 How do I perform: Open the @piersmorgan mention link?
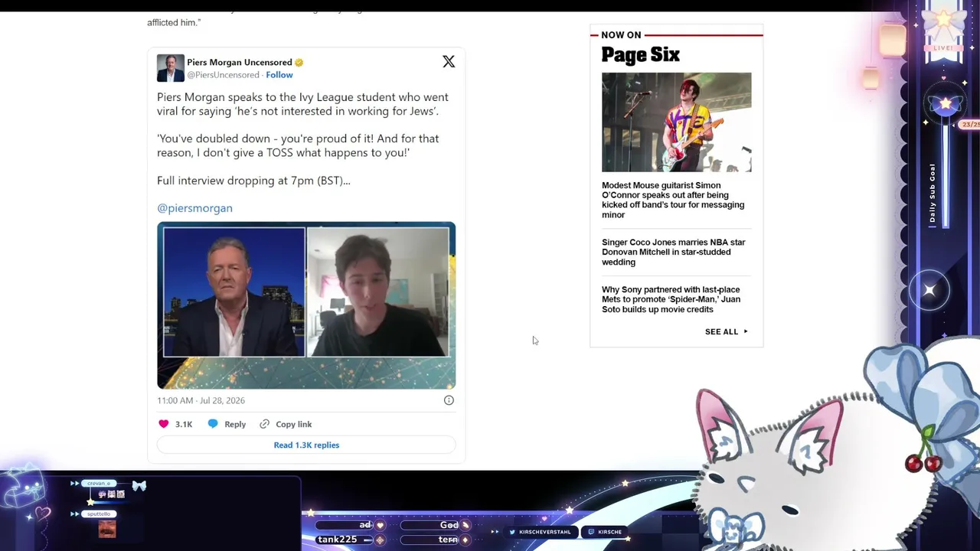(194, 208)
